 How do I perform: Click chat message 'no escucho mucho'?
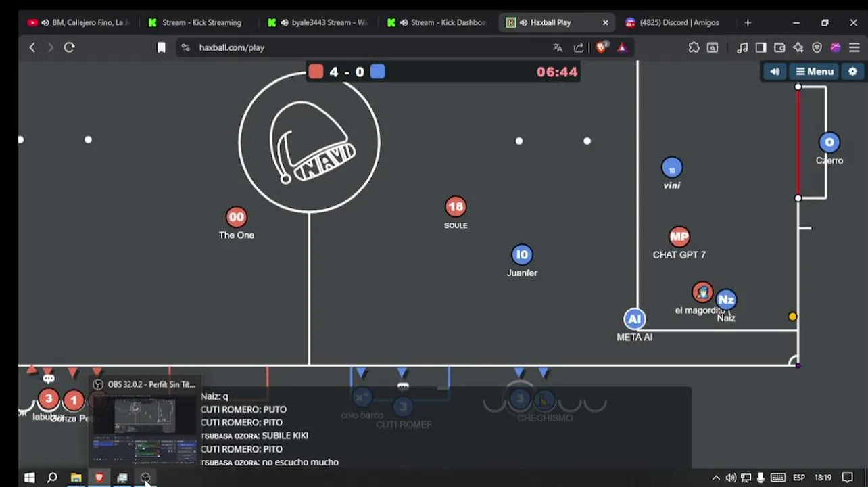click(299, 462)
